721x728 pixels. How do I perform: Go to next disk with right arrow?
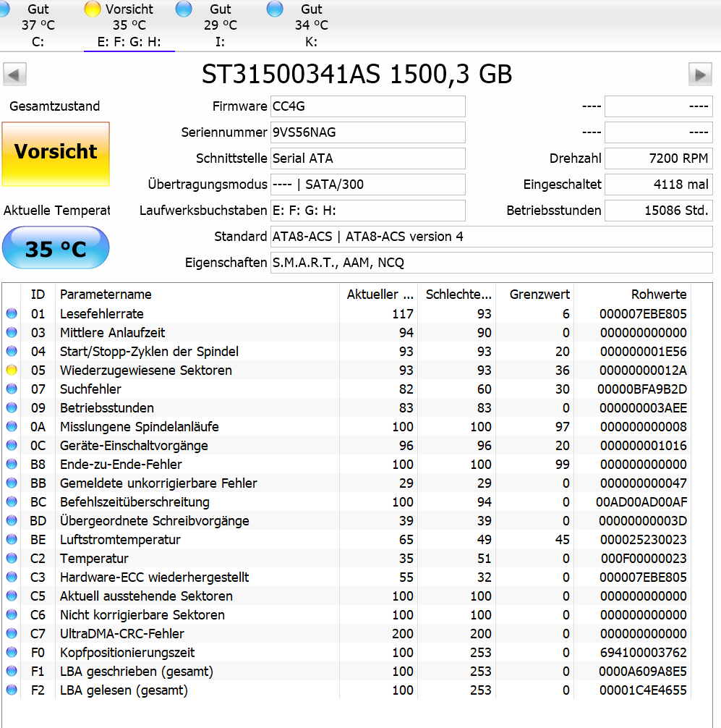click(700, 75)
